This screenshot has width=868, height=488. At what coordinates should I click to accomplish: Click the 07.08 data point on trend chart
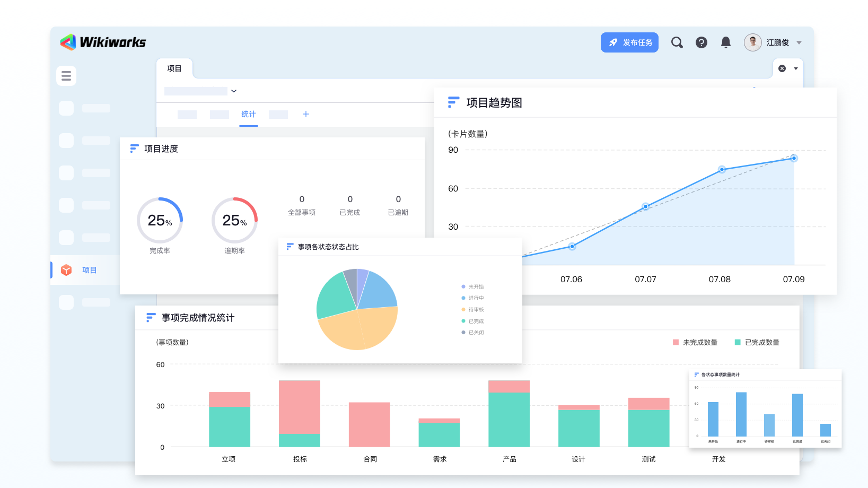722,169
